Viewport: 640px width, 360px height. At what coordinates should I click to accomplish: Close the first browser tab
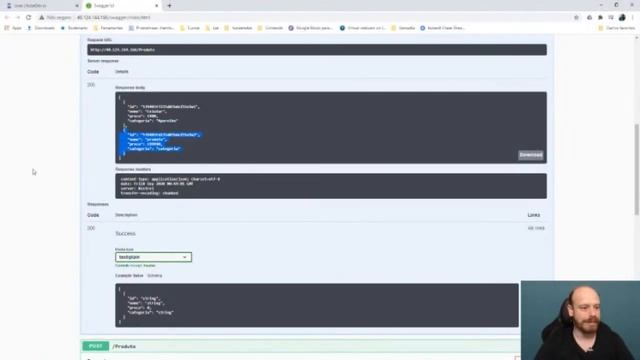point(77,6)
